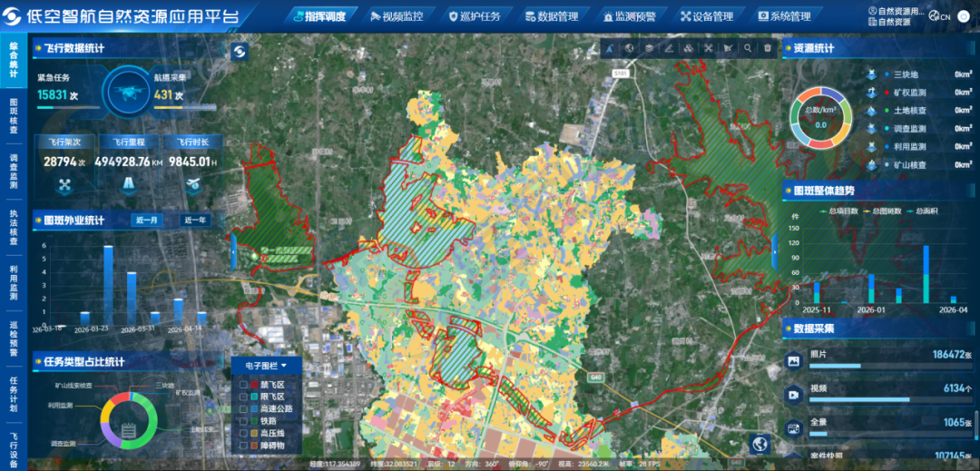The width and height of the screenshot is (980, 471).
Task: Click the globe button at map bottom-right
Action: click(x=759, y=443)
